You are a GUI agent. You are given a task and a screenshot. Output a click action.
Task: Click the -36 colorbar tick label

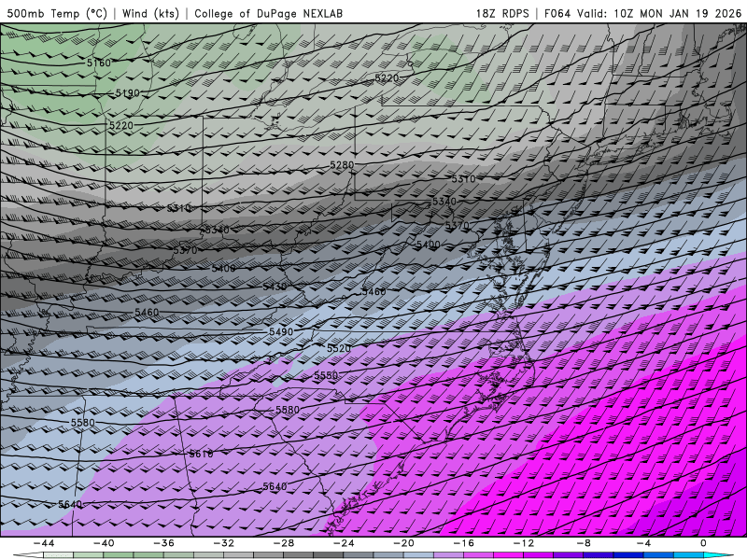(164, 543)
